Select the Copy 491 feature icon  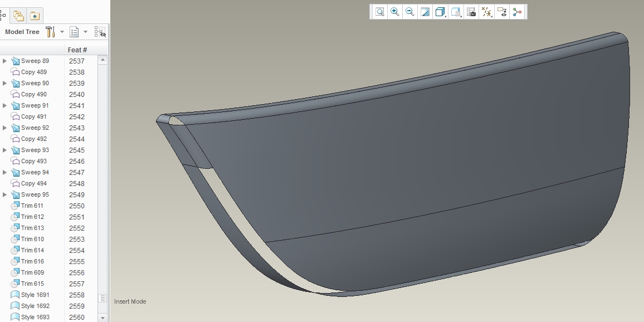(x=15, y=116)
